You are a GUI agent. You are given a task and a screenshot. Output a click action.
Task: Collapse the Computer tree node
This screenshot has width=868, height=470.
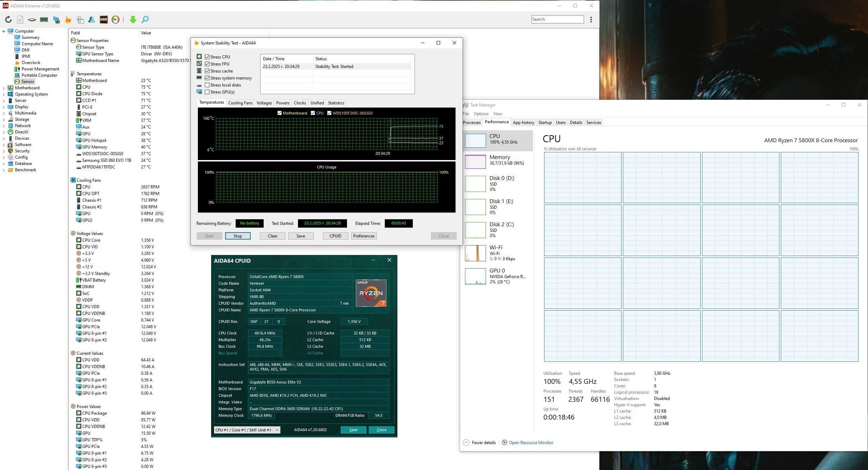point(4,31)
